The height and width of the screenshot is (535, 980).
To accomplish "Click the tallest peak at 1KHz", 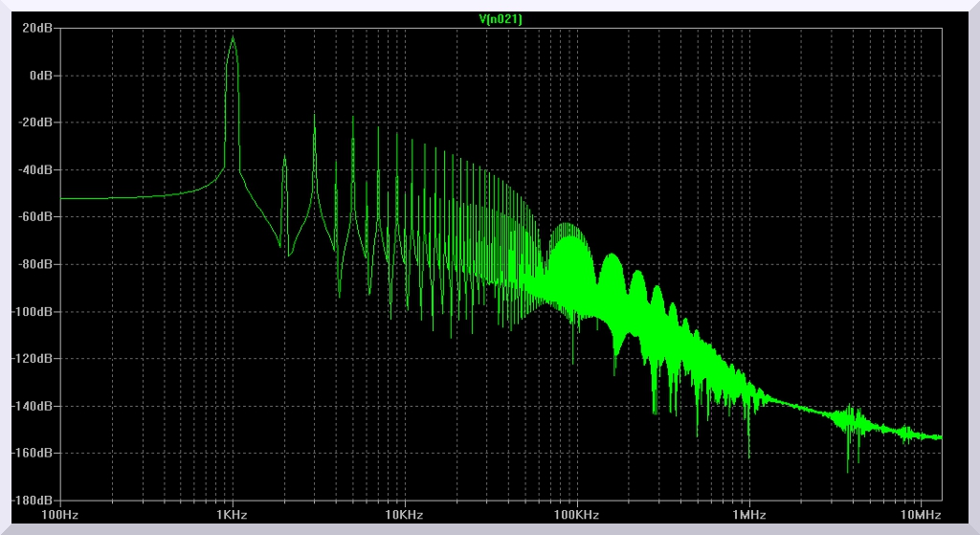I will tap(232, 38).
